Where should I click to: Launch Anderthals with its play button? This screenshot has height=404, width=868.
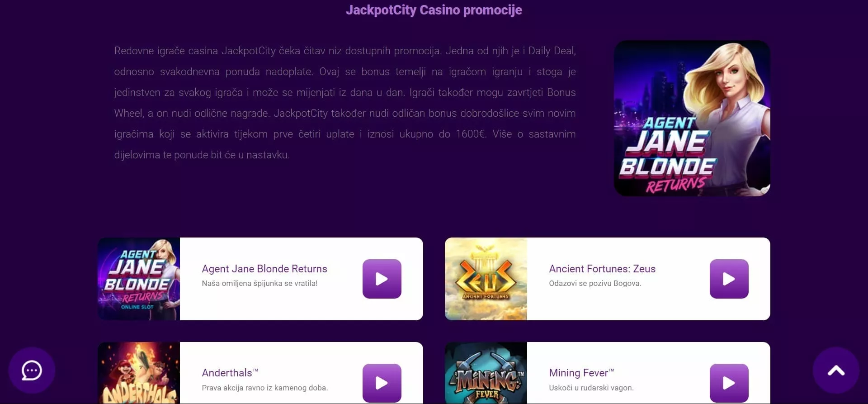(382, 383)
